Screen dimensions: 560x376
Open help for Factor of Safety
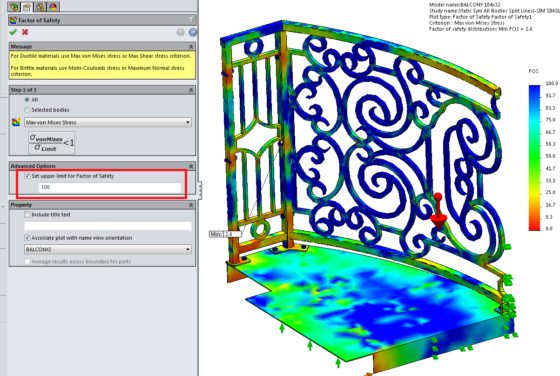click(191, 20)
